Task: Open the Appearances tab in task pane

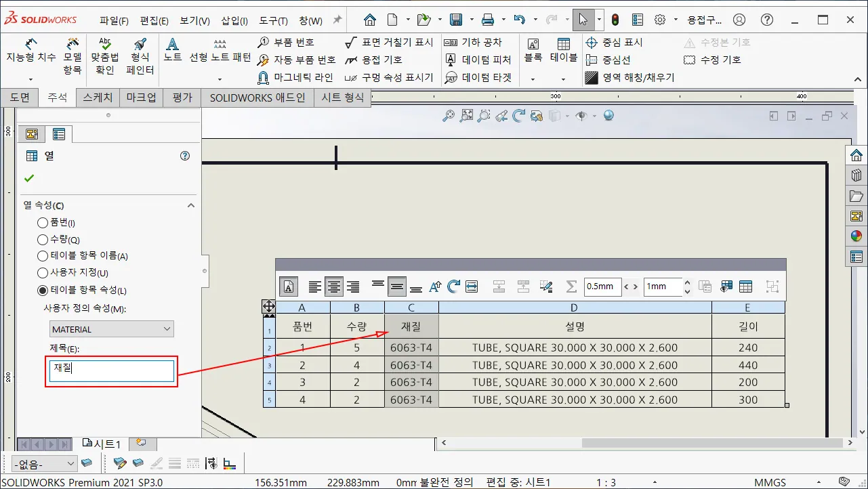Action: pyautogui.click(x=856, y=236)
